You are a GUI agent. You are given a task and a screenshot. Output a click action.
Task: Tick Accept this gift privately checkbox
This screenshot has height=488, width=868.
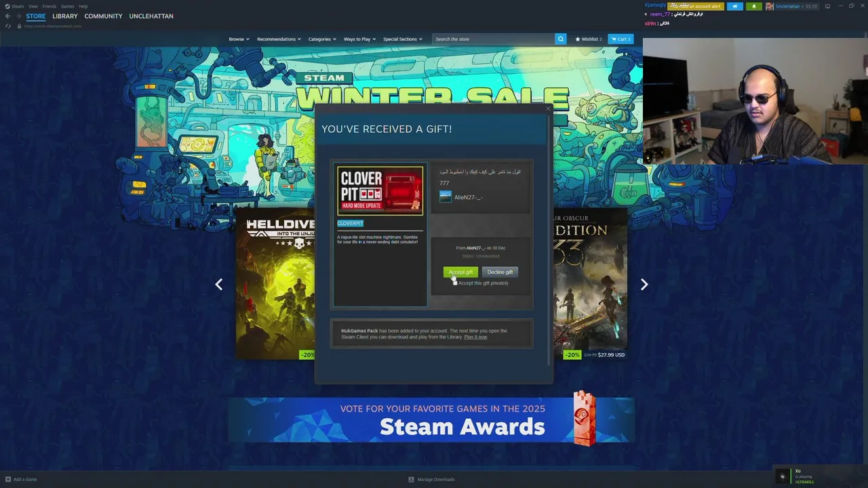455,283
